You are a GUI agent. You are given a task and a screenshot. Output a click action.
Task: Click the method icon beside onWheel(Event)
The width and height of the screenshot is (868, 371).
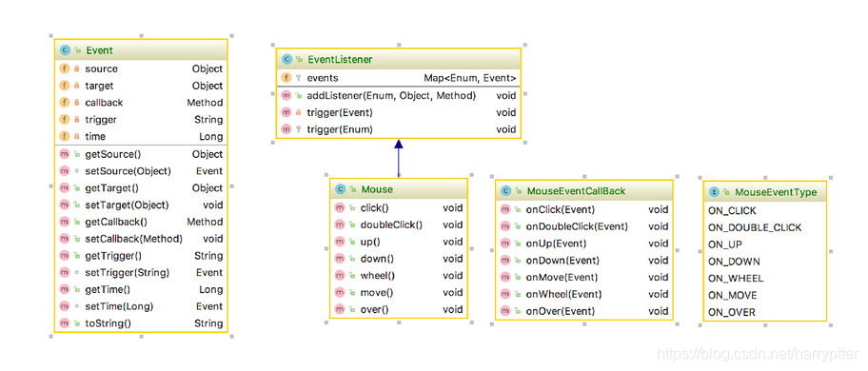coord(505,294)
